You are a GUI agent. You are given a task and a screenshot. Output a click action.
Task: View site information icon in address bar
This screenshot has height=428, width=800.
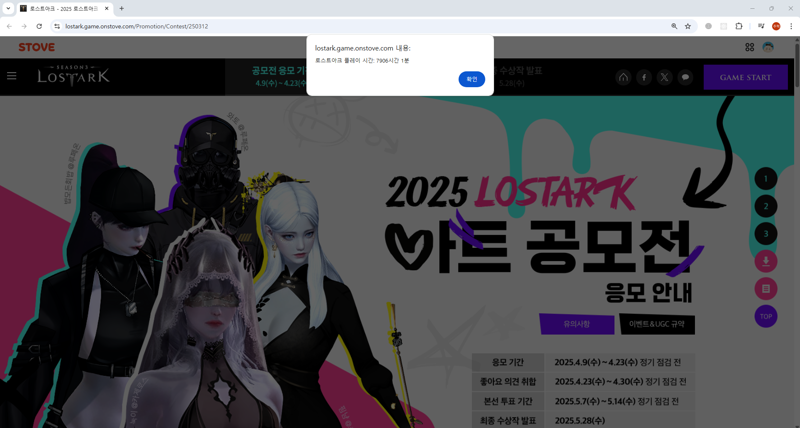(57, 26)
